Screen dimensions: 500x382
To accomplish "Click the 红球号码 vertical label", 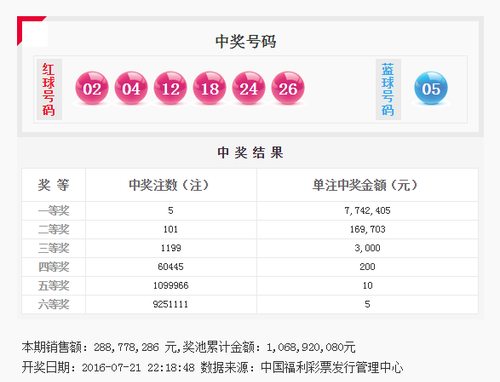I will point(49,89).
